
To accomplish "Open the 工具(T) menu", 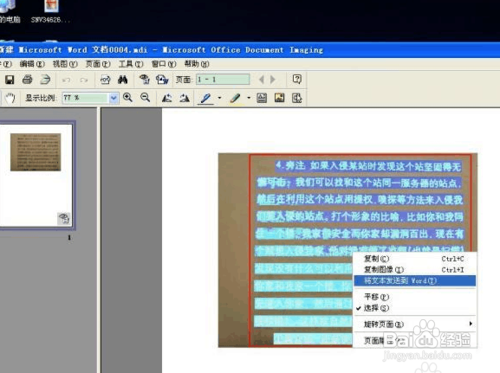I will coord(131,64).
